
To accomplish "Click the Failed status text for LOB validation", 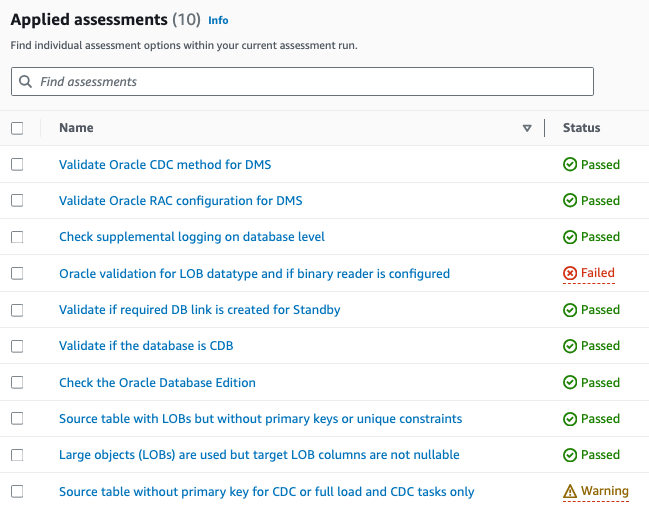I will tap(598, 273).
